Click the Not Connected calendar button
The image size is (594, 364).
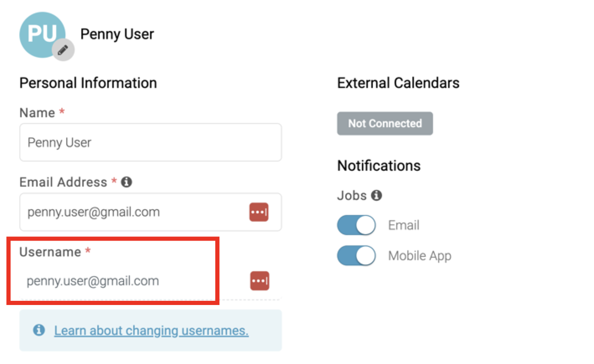[385, 123]
